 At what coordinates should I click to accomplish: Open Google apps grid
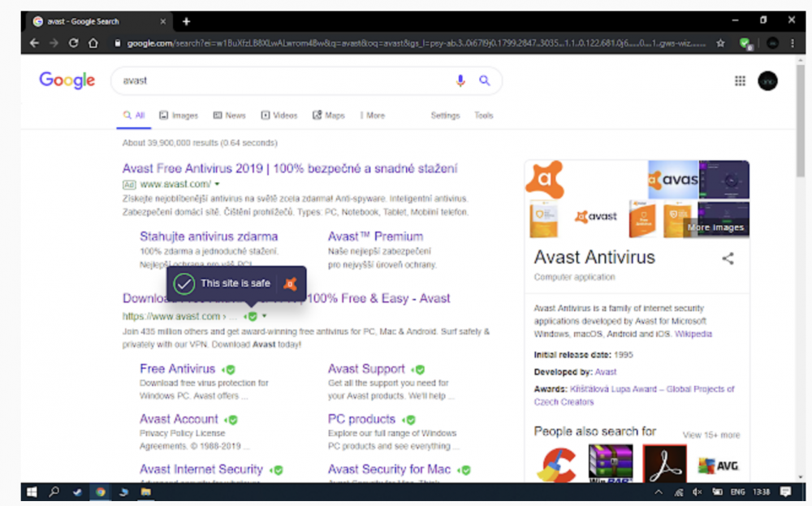pos(740,80)
